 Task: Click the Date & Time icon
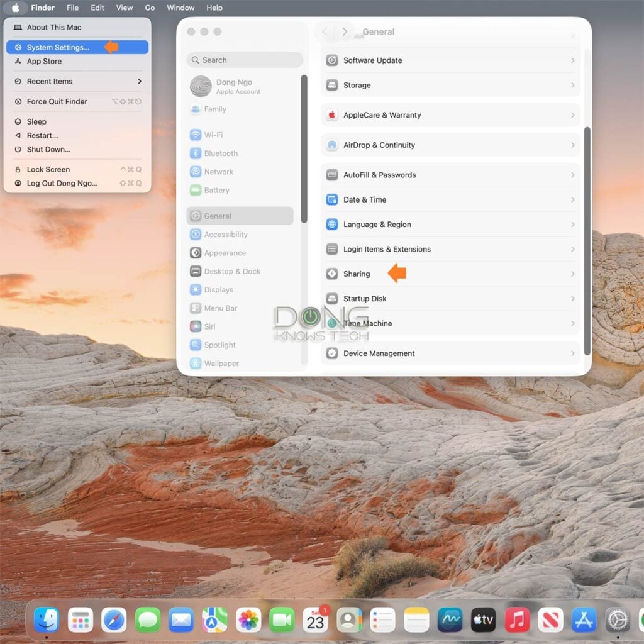click(332, 199)
